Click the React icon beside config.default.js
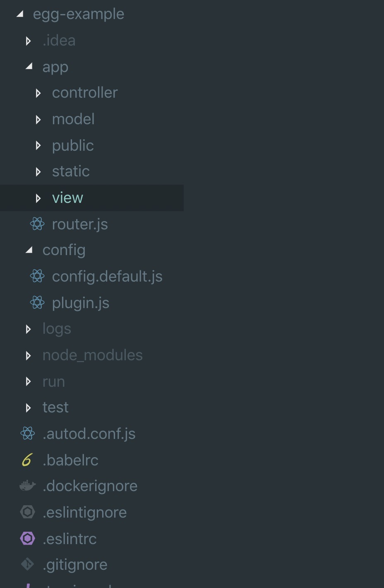 (37, 276)
